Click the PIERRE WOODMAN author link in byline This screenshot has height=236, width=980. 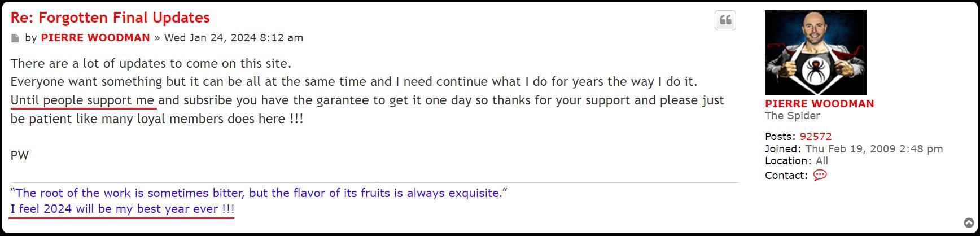(95, 38)
